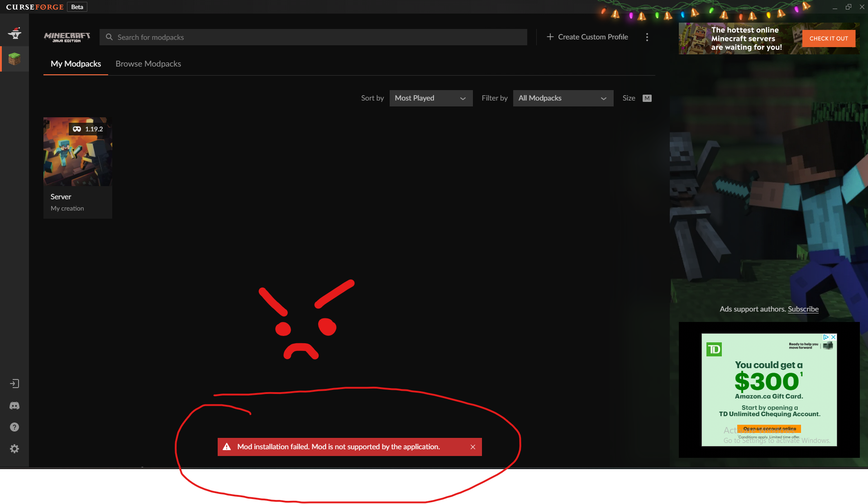868x504 pixels.
Task: Click the CHECK IT OUT button
Action: point(829,38)
